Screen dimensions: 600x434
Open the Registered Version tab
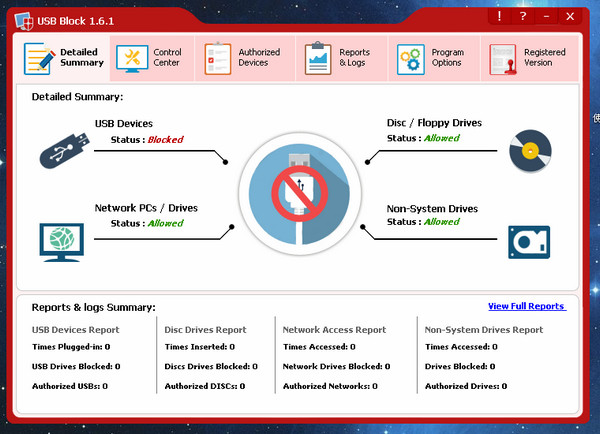pyautogui.click(x=530, y=58)
